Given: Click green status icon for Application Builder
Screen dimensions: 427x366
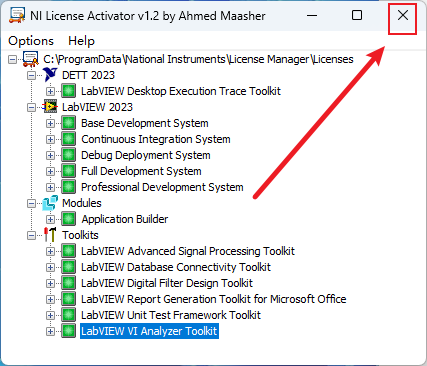Looking at the screenshot, I should point(69,219).
